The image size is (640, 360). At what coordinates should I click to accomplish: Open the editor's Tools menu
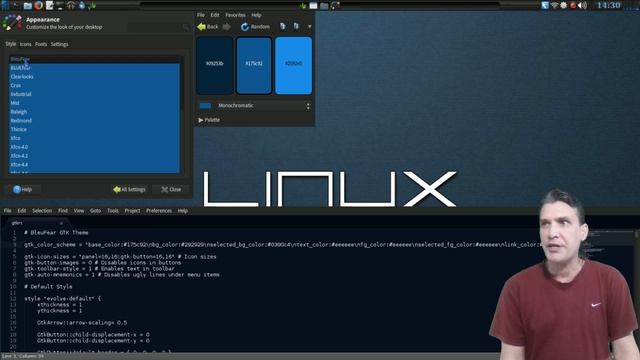pos(113,211)
